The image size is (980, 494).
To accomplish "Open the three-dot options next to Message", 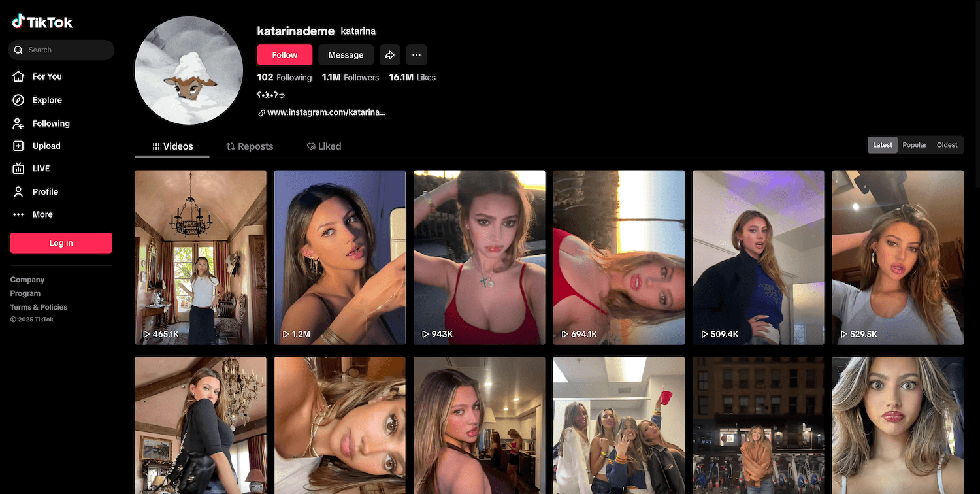I will pos(416,55).
